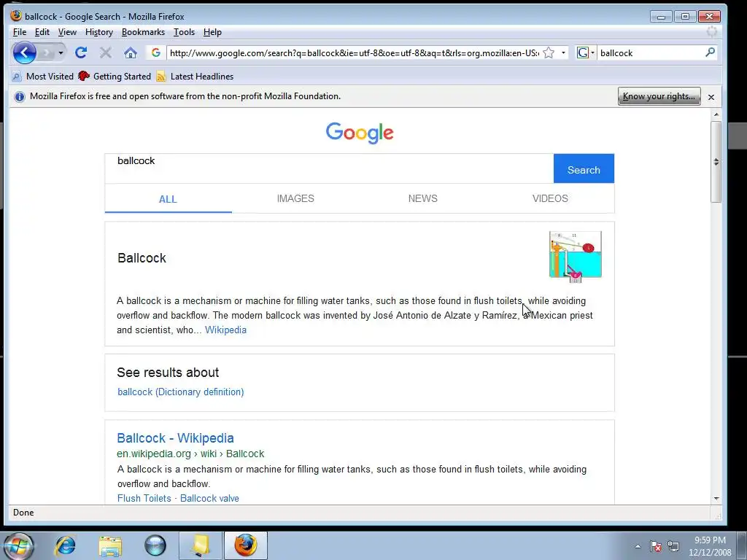Go to the Home page icon
This screenshot has width=747, height=560.
(131, 52)
